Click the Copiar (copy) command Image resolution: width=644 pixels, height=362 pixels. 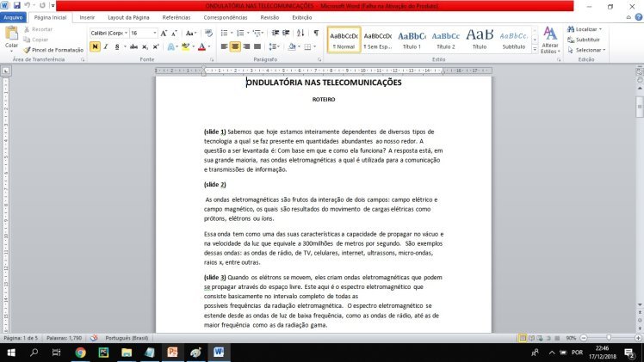36,40
